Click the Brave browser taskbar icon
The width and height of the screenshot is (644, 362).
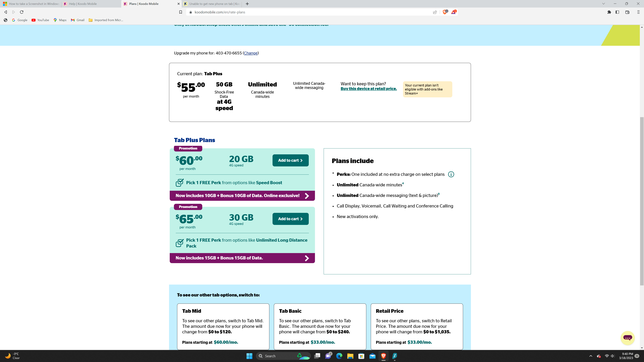tap(384, 356)
